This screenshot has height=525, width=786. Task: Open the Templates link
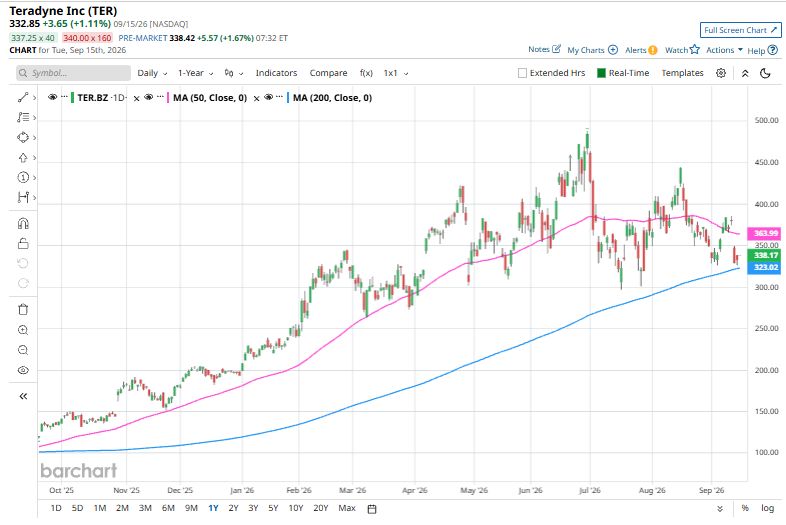682,73
